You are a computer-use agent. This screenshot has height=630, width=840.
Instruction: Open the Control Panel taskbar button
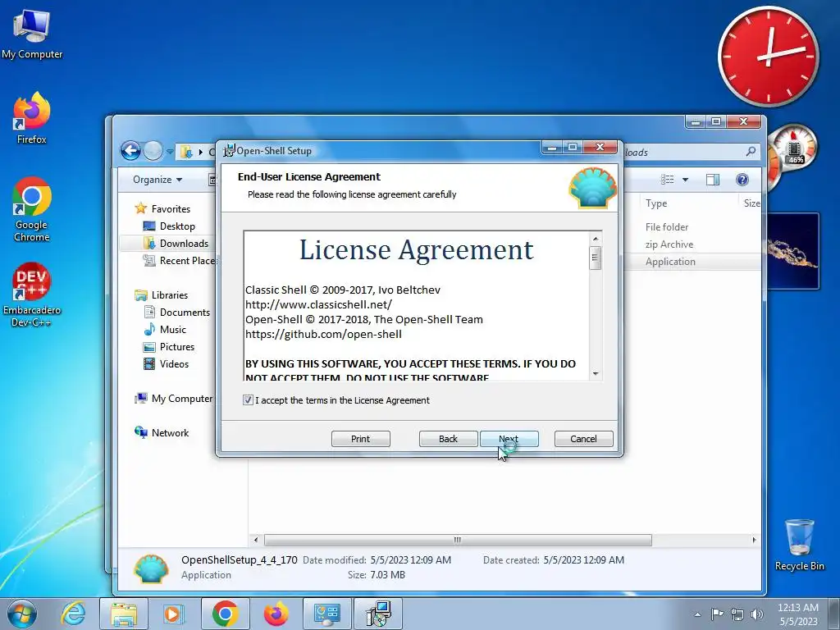pyautogui.click(x=326, y=614)
